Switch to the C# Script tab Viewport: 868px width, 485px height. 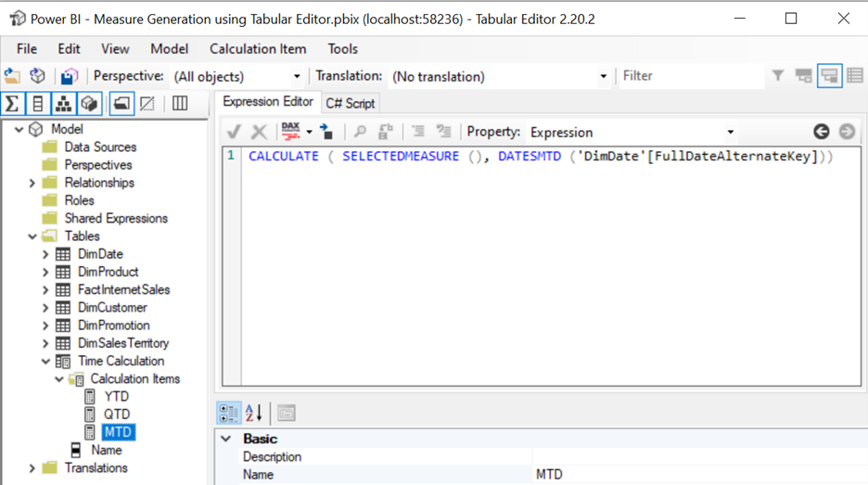tap(350, 103)
